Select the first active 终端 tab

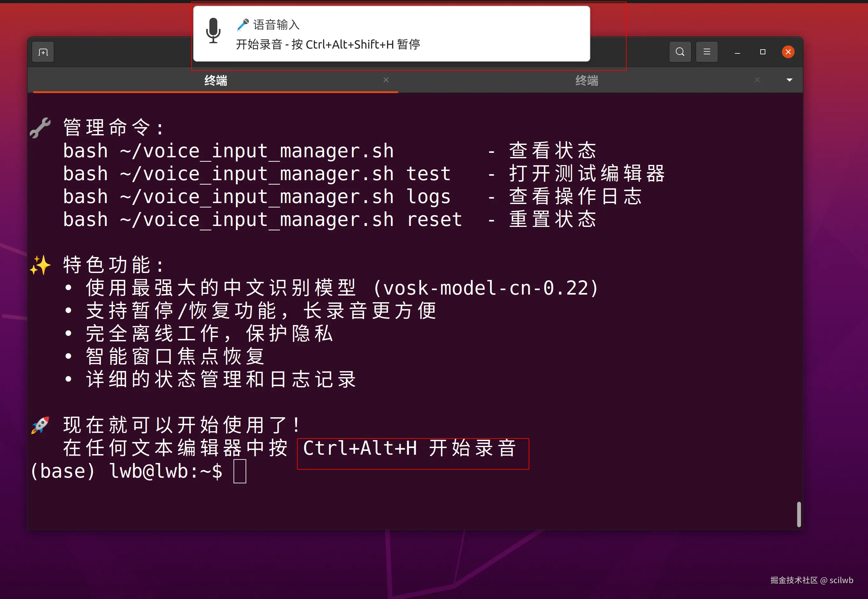[216, 80]
